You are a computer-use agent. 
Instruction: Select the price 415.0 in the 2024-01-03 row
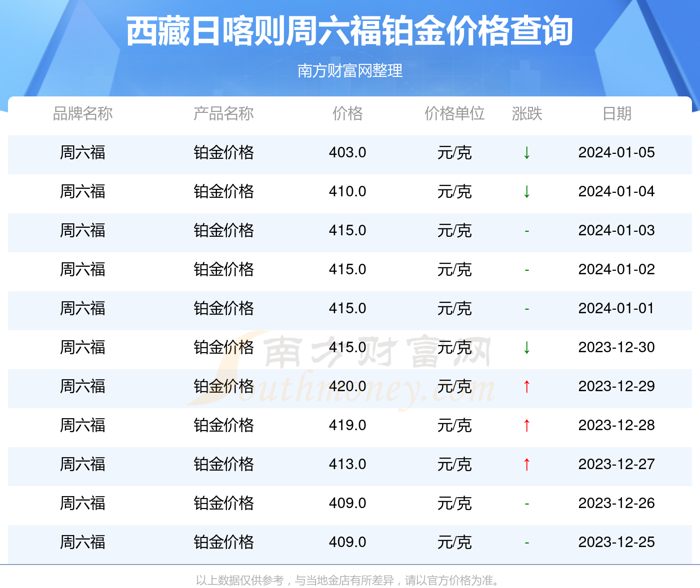click(347, 230)
